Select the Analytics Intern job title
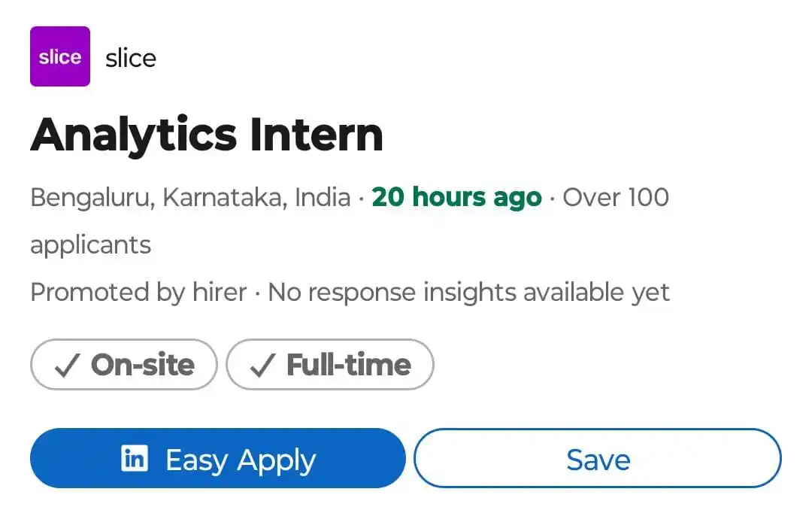 tap(207, 135)
